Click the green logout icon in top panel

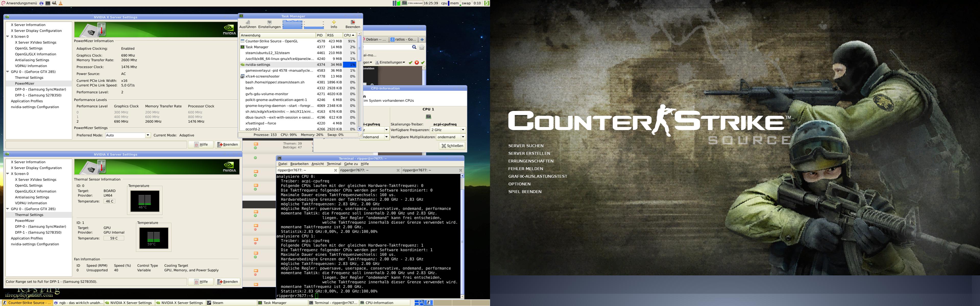[x=487, y=3]
